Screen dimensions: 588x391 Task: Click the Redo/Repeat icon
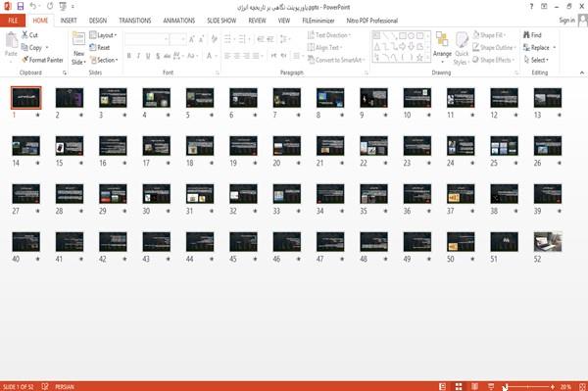click(50, 7)
